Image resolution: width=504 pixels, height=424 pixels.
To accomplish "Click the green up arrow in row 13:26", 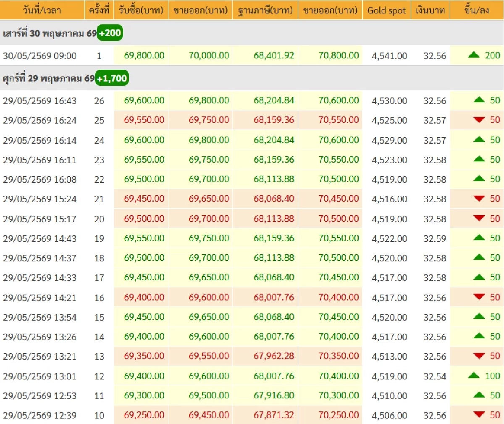I will pyautogui.click(x=479, y=336).
